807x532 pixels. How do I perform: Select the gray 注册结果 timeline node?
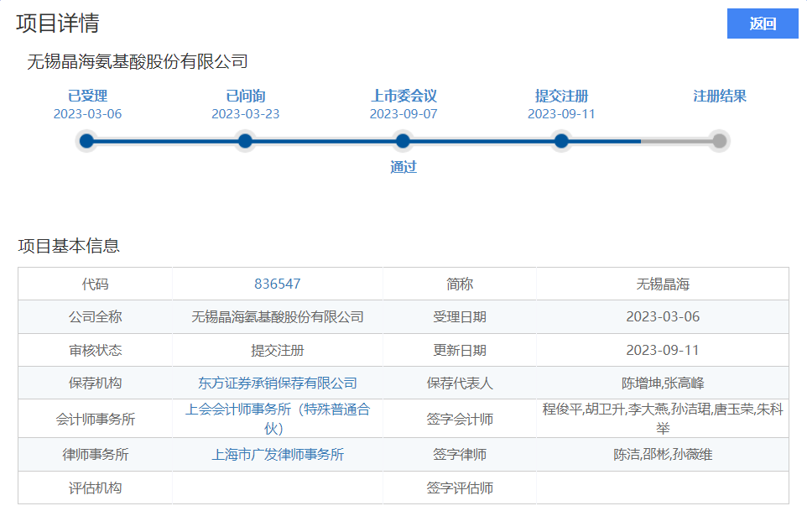(x=719, y=141)
